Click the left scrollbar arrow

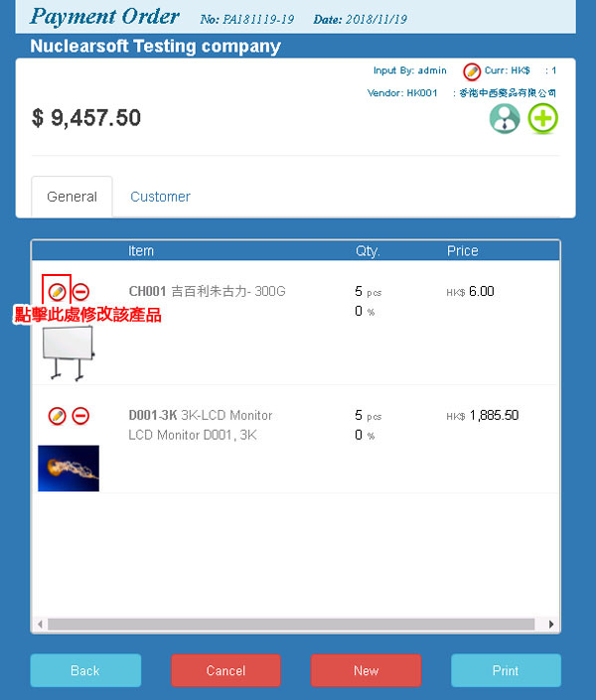[x=40, y=625]
